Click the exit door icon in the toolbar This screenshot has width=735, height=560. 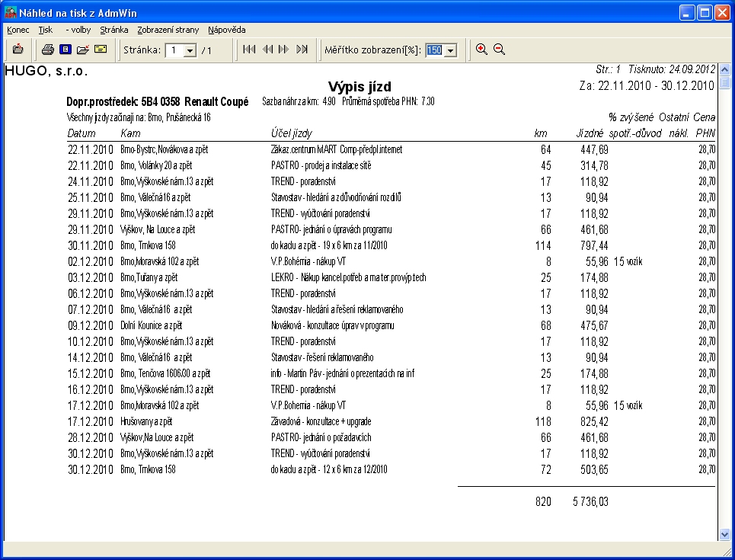18,49
